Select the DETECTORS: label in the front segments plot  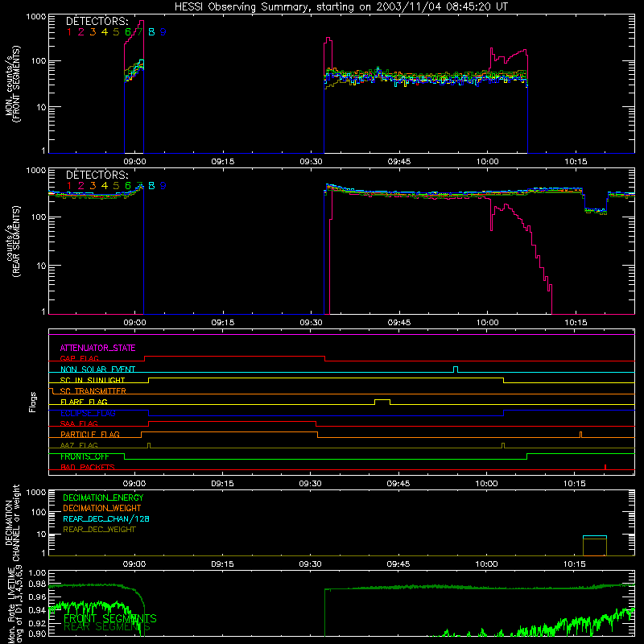pyautogui.click(x=97, y=21)
